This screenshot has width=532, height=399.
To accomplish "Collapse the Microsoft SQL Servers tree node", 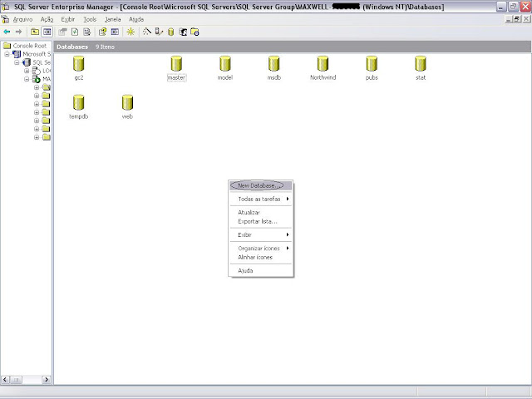I will (x=7, y=54).
